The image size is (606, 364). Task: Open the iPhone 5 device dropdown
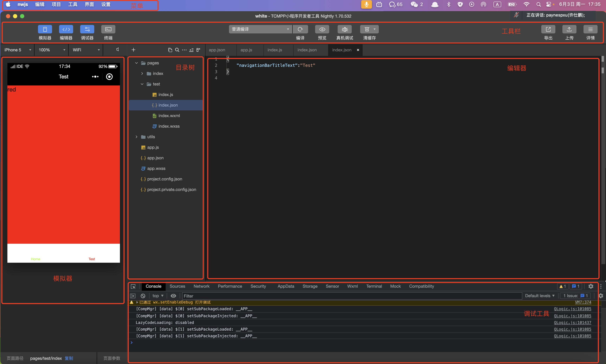17,50
